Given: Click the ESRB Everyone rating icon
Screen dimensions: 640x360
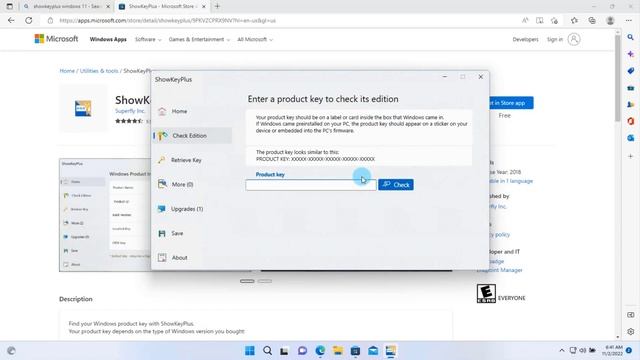Looking at the screenshot, I should pos(486,293).
